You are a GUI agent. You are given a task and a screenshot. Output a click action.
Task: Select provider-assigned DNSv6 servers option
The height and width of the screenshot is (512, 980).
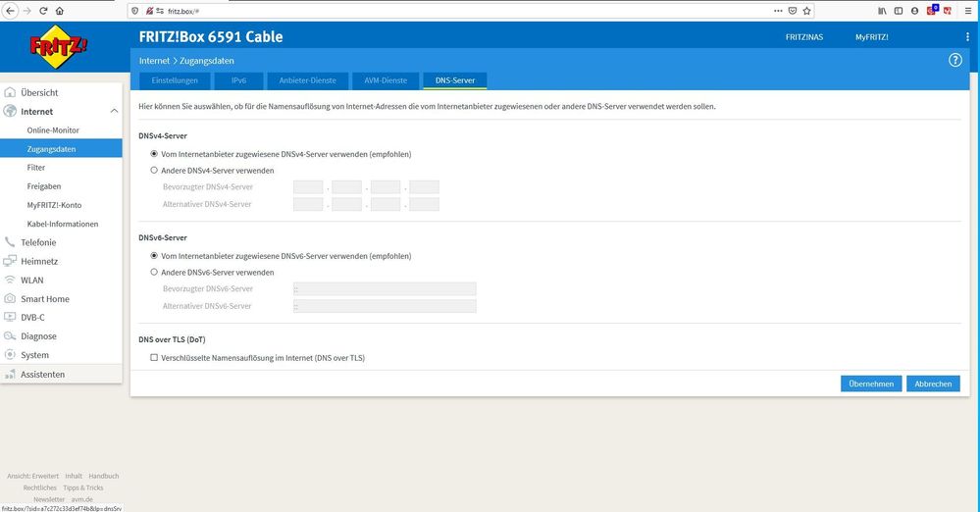(154, 256)
